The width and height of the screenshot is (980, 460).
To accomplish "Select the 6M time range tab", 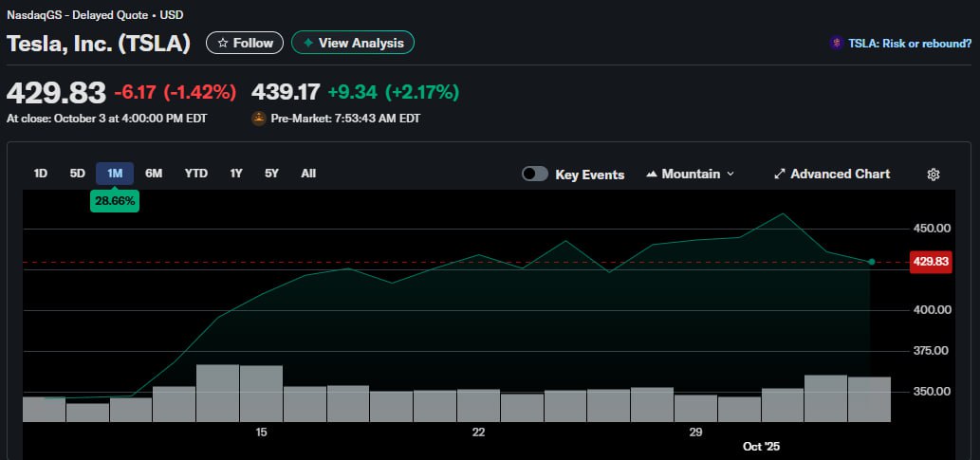I will (154, 174).
